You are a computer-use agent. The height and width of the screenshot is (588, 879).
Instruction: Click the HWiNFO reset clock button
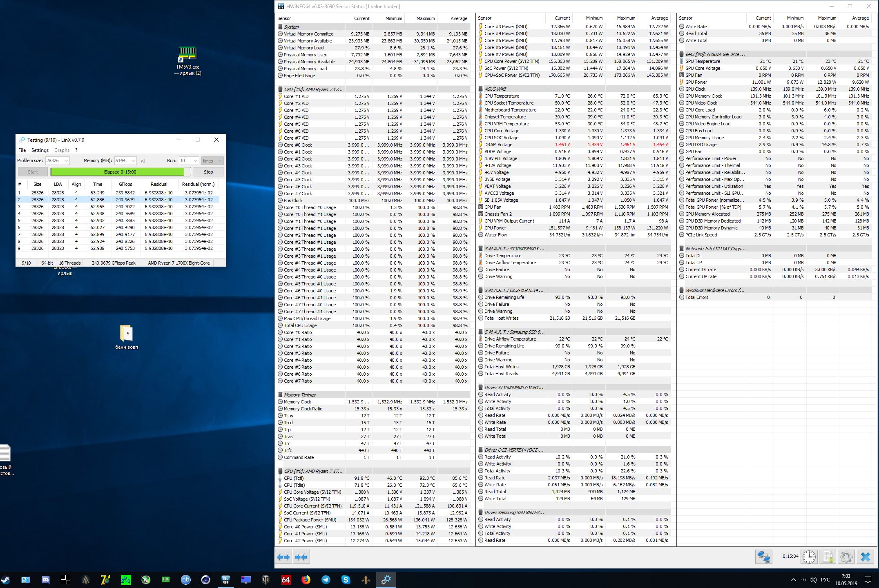[809, 557]
